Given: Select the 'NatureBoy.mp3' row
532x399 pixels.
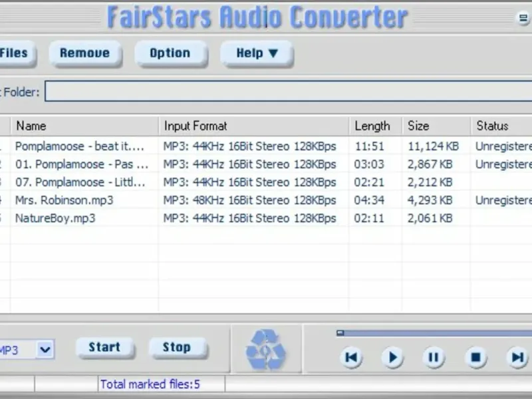Looking at the screenshot, I should 266,218.
